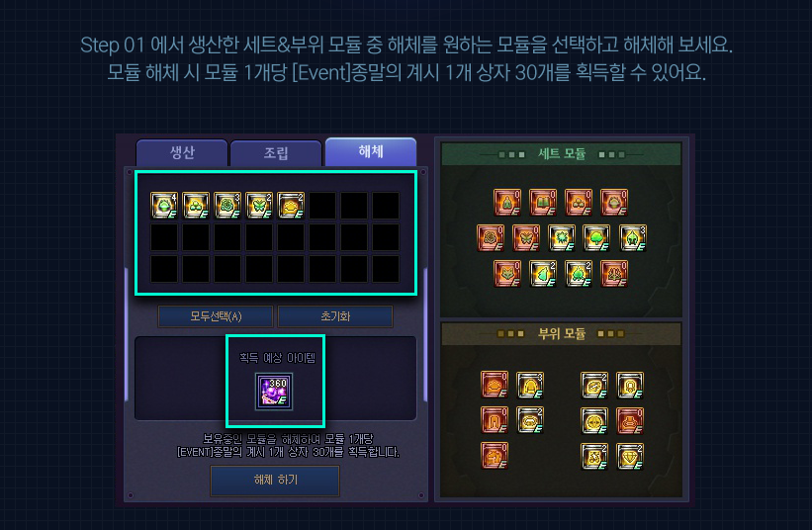The width and height of the screenshot is (812, 530).
Task: Click the 모두선택(A) button
Action: click(216, 316)
